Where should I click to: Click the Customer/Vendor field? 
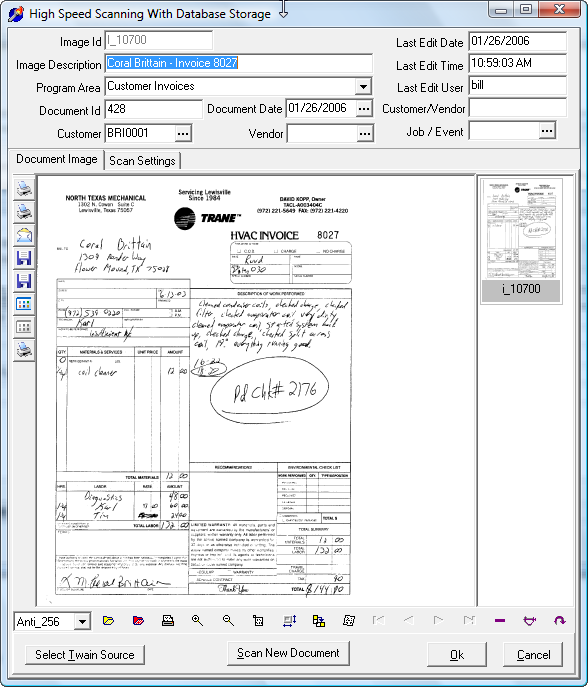pyautogui.click(x=517, y=108)
